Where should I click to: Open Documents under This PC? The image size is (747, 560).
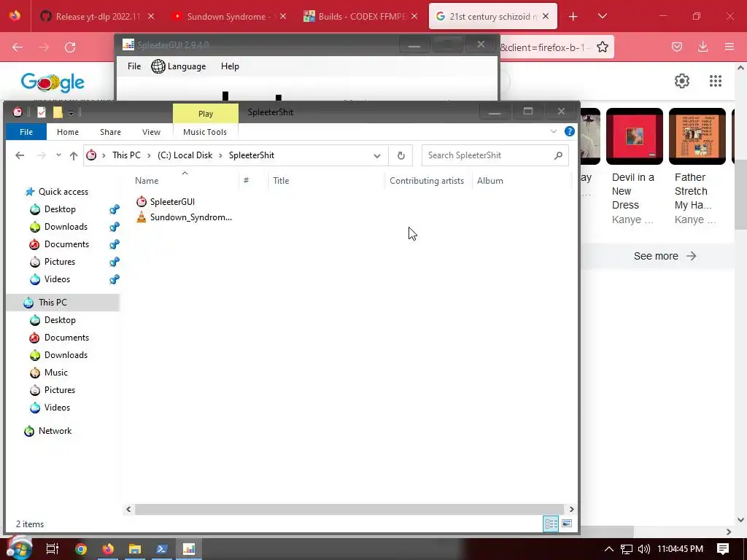pyautogui.click(x=66, y=338)
